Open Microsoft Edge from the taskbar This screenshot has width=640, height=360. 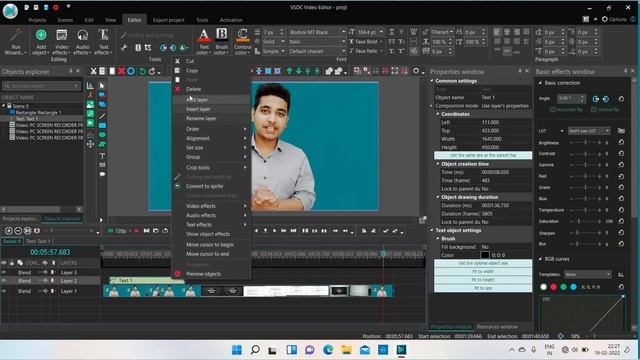(328, 350)
